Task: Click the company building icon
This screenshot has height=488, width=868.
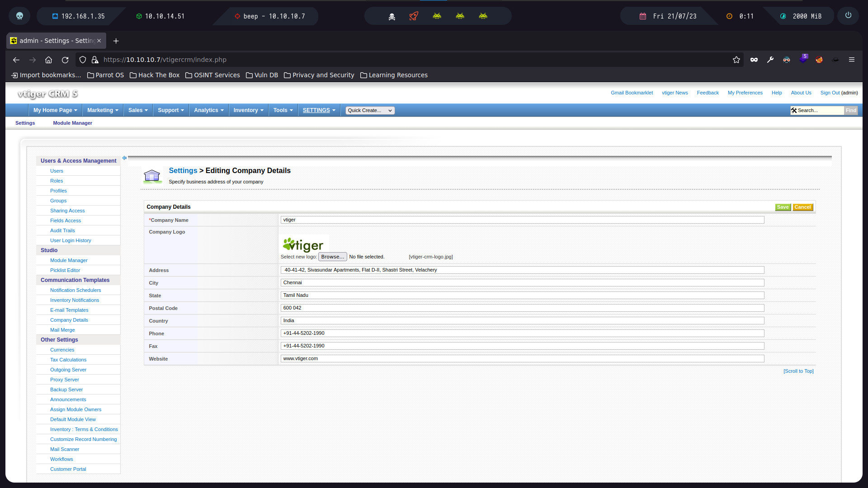Action: 152,176
